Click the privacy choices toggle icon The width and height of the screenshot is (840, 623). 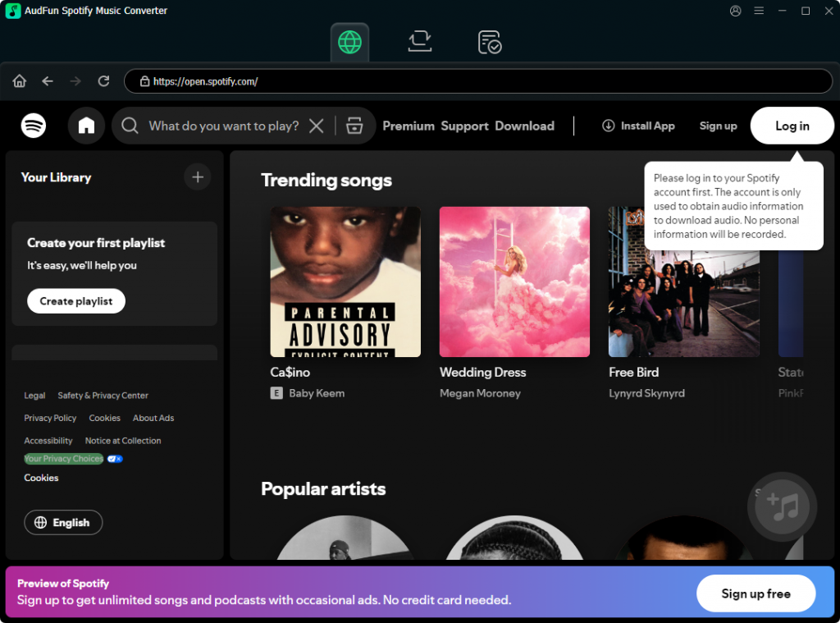(115, 459)
